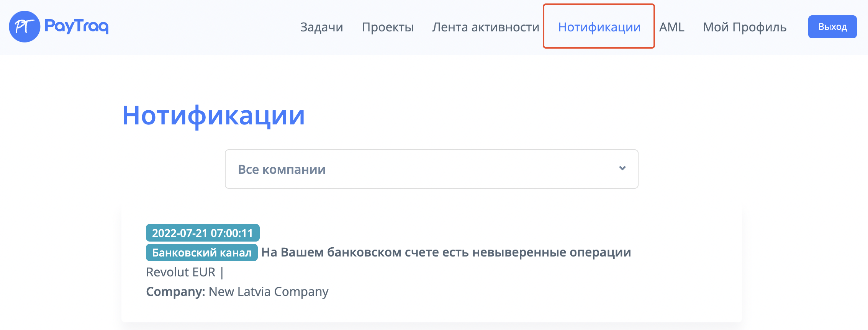Image resolution: width=868 pixels, height=330 pixels.
Task: Open the AML section
Action: tap(671, 27)
